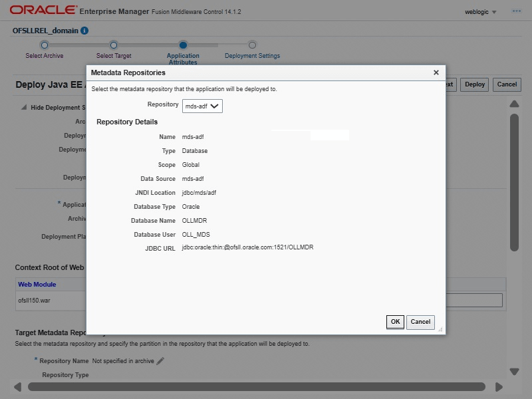Open the Repository mds-adf dropdown
The image size is (532, 399).
coord(202,106)
